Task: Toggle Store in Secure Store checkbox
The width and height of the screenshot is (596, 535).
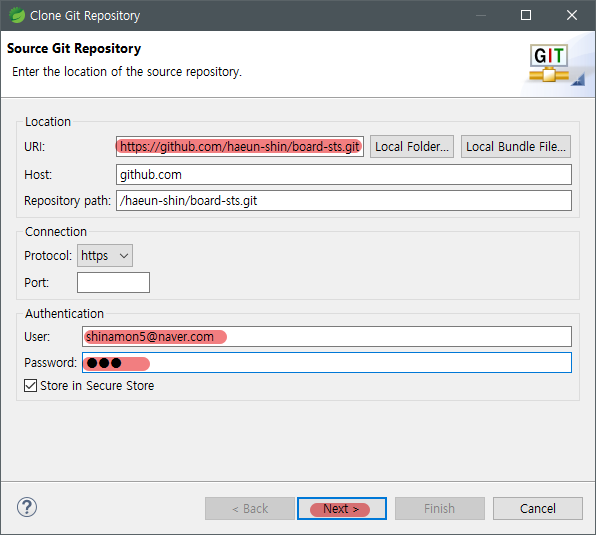Action: coord(30,385)
